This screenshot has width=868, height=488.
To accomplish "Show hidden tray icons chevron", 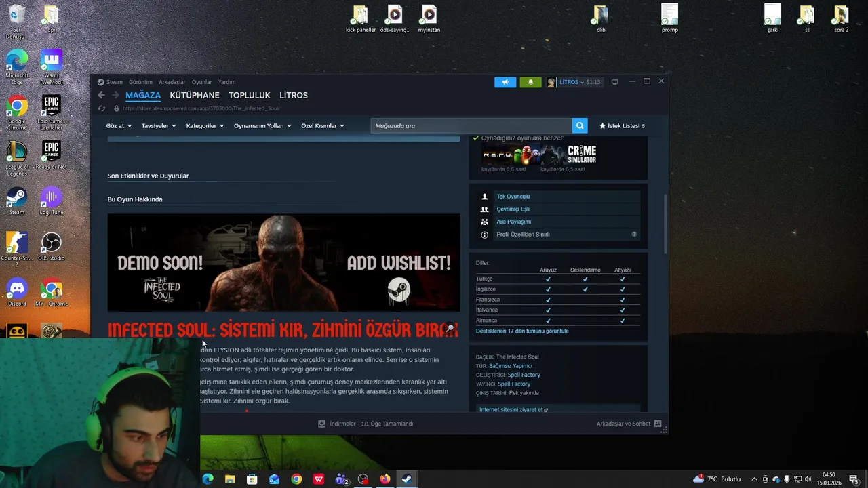I will coord(754,479).
